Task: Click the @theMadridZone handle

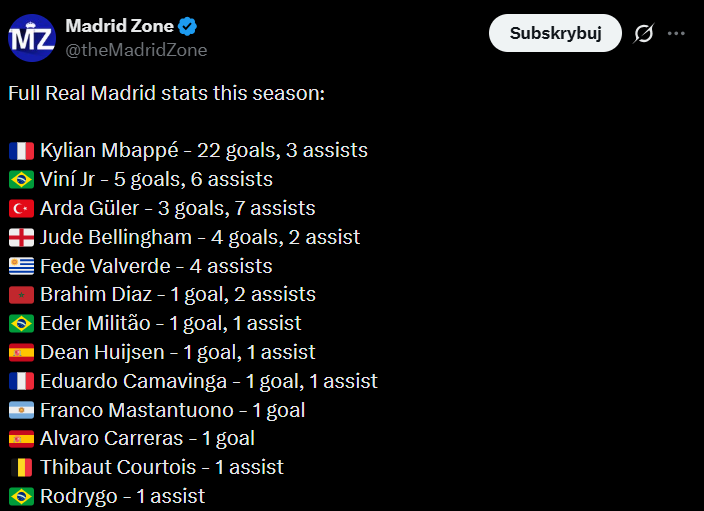Action: pyautogui.click(x=136, y=49)
